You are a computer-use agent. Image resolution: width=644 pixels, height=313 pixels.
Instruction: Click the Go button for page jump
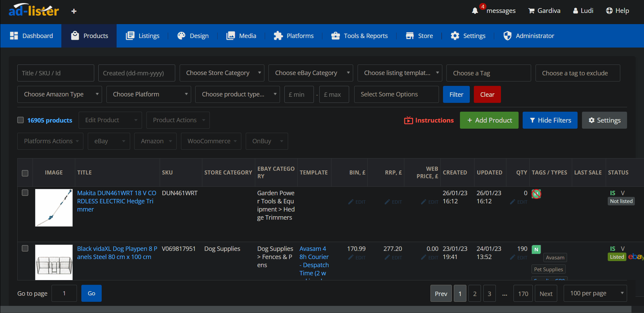point(92,293)
